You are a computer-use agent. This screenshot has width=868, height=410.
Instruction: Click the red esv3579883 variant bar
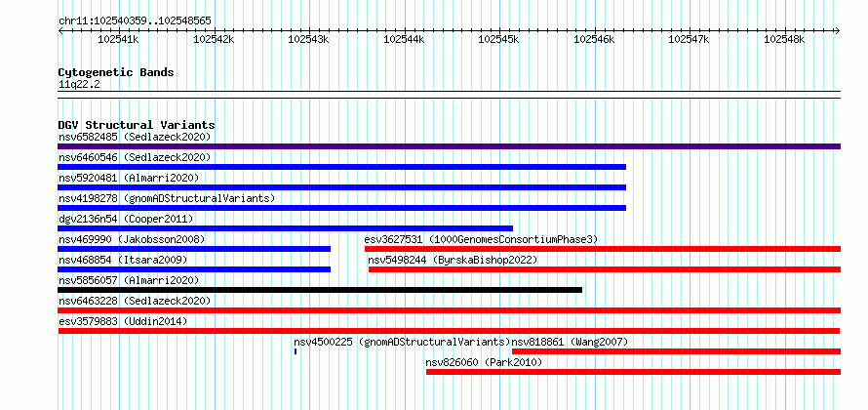pyautogui.click(x=449, y=331)
